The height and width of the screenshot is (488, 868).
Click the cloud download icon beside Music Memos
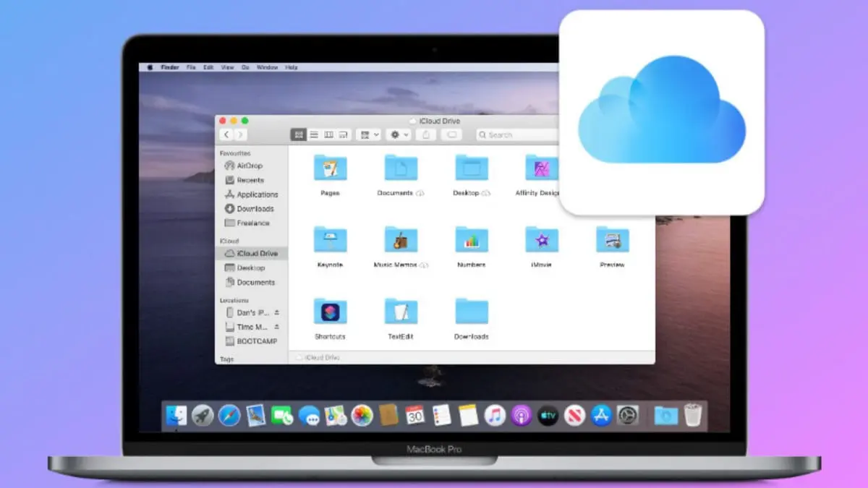point(424,265)
